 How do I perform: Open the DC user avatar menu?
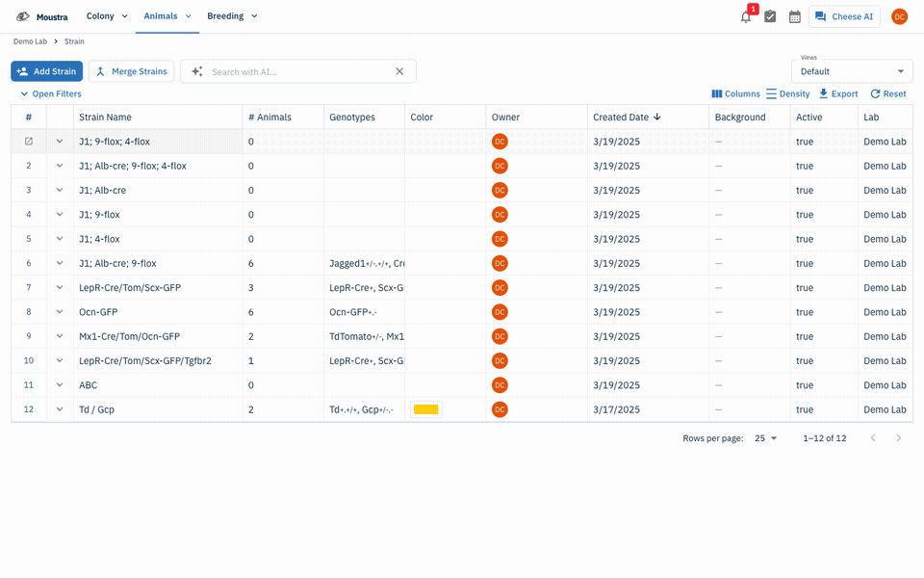coord(899,16)
